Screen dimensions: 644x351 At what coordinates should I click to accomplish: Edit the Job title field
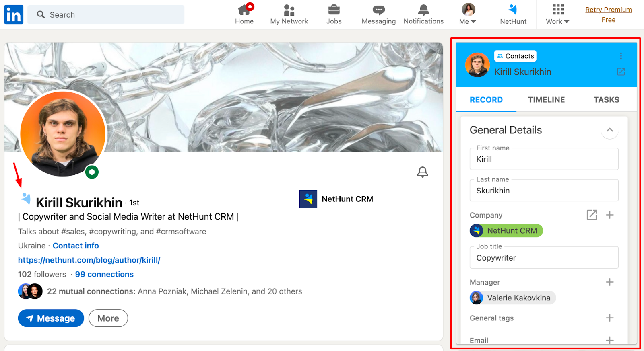544,258
